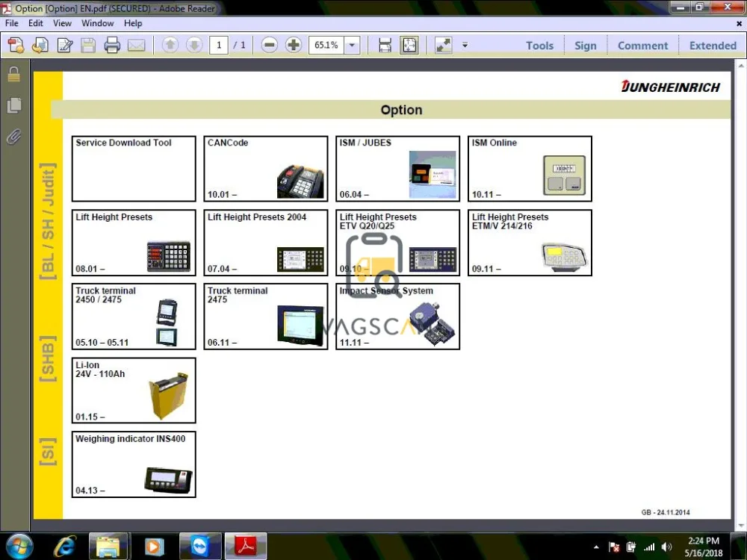Open Weighing indicator INS400 box
The width and height of the screenshot is (747, 560).
[x=134, y=464]
